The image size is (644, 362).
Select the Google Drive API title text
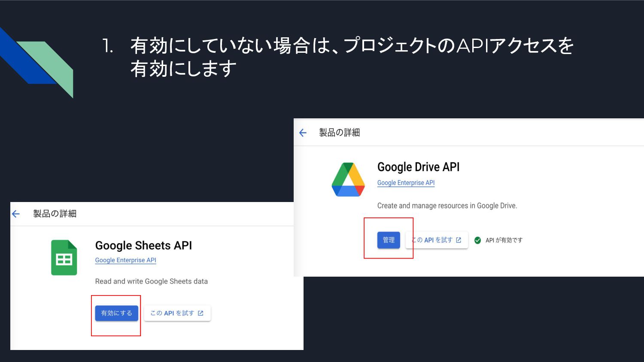[418, 167]
